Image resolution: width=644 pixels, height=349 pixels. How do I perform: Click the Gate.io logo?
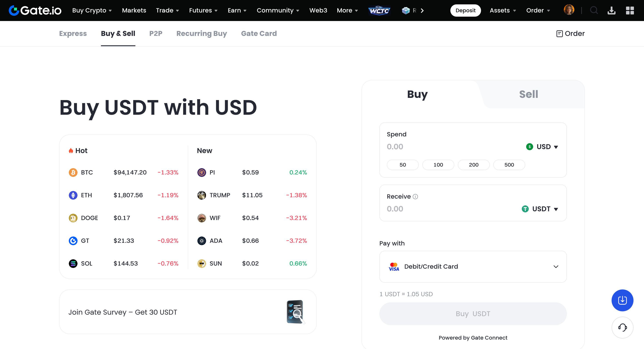coord(35,10)
